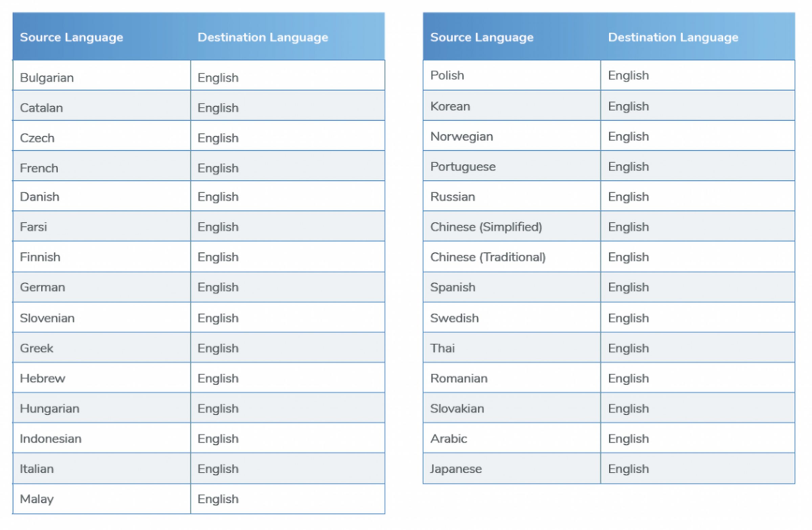Click English cell in the Polish row
The width and height of the screenshot is (812, 530).
pyautogui.click(x=698, y=75)
